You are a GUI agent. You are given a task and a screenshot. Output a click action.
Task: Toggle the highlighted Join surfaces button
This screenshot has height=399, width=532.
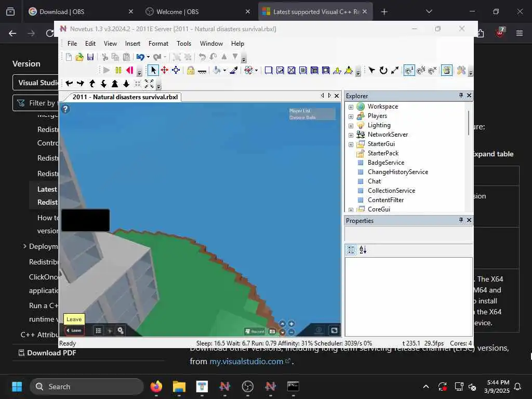[x=447, y=70]
